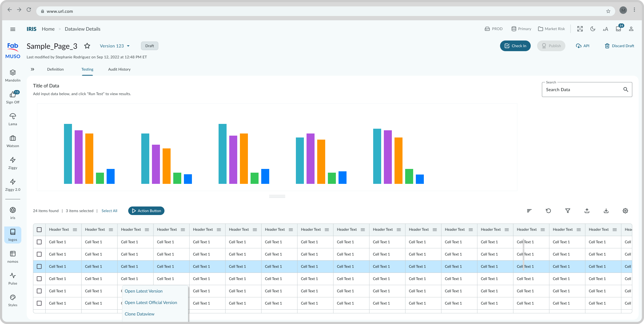Enter fullscreen with the expand icon

580,29
